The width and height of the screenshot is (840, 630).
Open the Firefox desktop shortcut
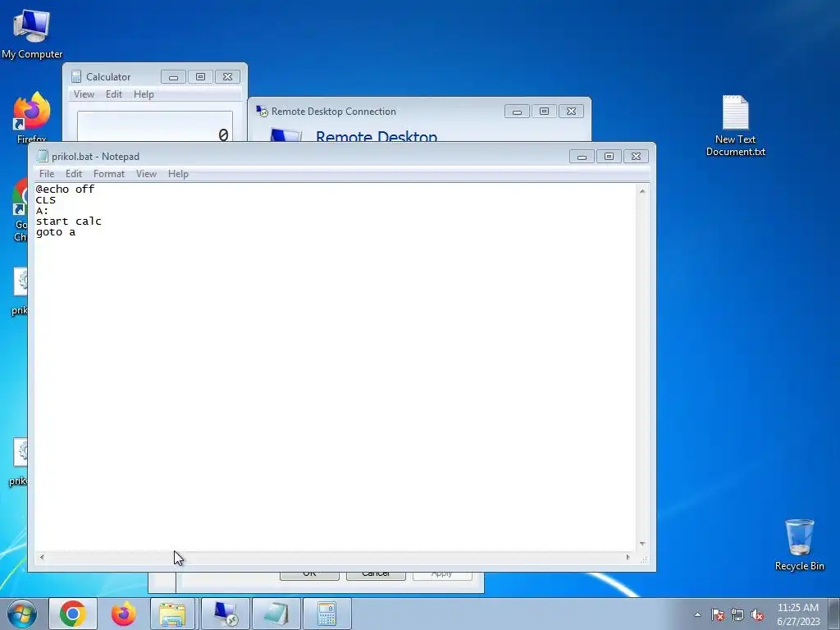coord(32,116)
